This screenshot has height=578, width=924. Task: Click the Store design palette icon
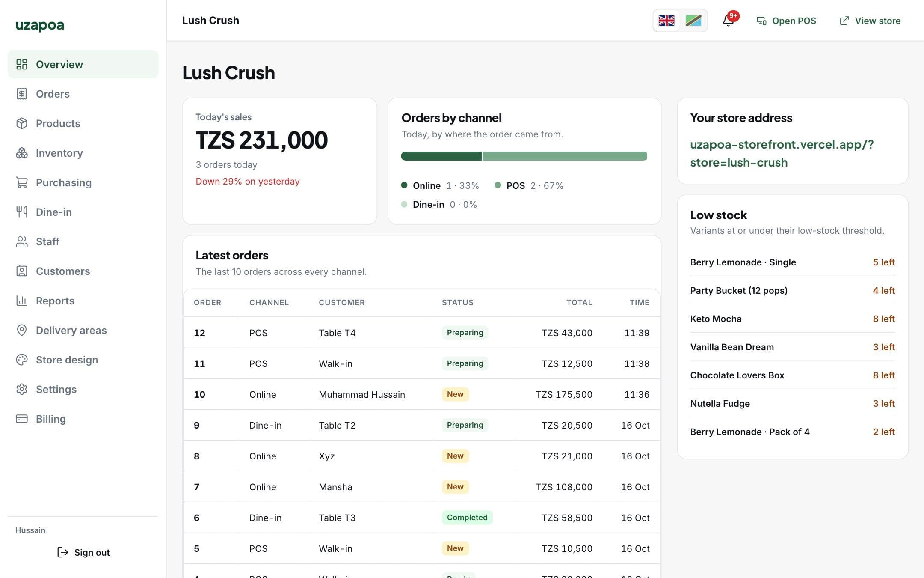(x=22, y=360)
